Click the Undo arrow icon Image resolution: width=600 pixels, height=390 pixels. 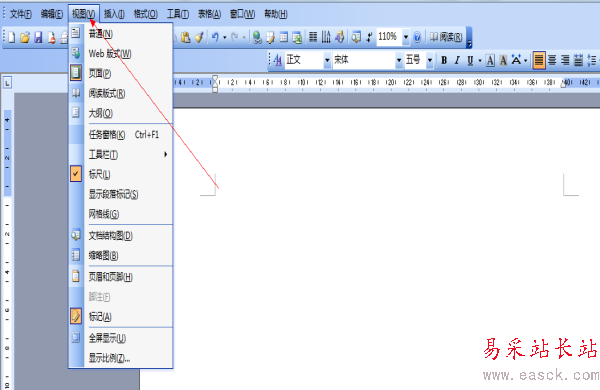[215, 37]
